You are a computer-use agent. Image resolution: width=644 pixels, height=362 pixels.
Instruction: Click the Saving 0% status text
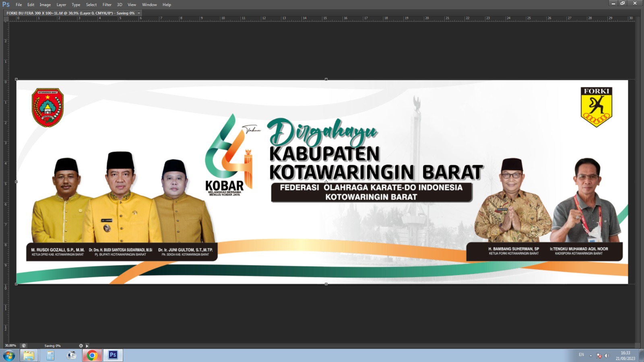pos(53,346)
